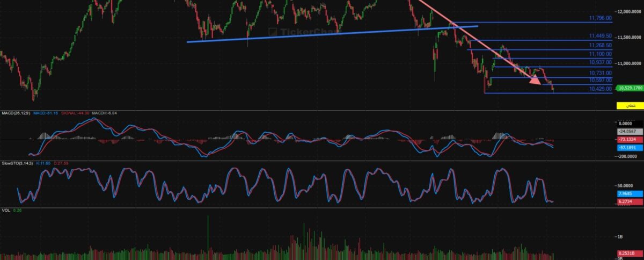Screen dimensions: 644x260
Task: Open the SlowSTO(3,14,3) indicator title
Action: click(x=17, y=163)
